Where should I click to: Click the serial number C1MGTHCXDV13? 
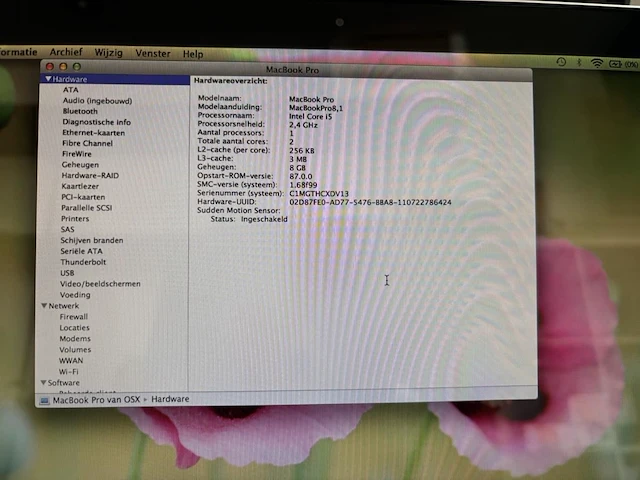coord(319,193)
